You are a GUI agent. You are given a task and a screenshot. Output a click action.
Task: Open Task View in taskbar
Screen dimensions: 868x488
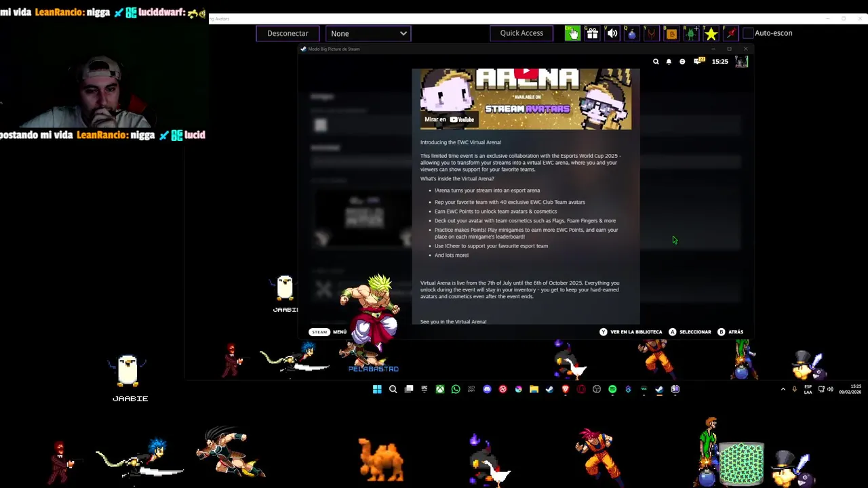[x=409, y=389]
